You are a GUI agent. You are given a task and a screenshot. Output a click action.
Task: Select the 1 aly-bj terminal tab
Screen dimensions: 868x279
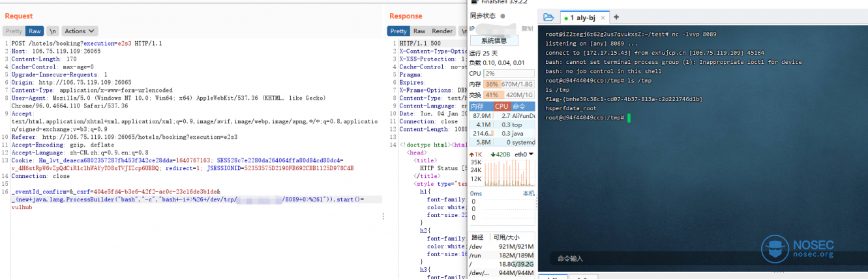click(586, 18)
